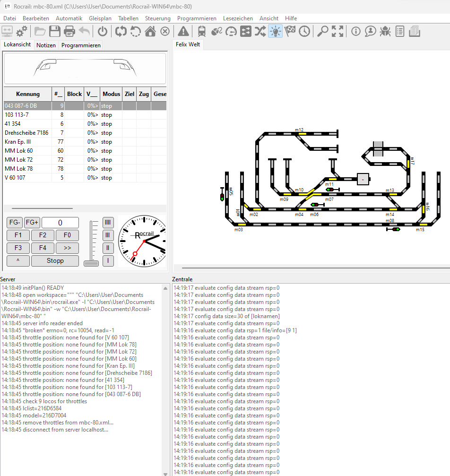Switch to the Notizen tab

click(46, 45)
